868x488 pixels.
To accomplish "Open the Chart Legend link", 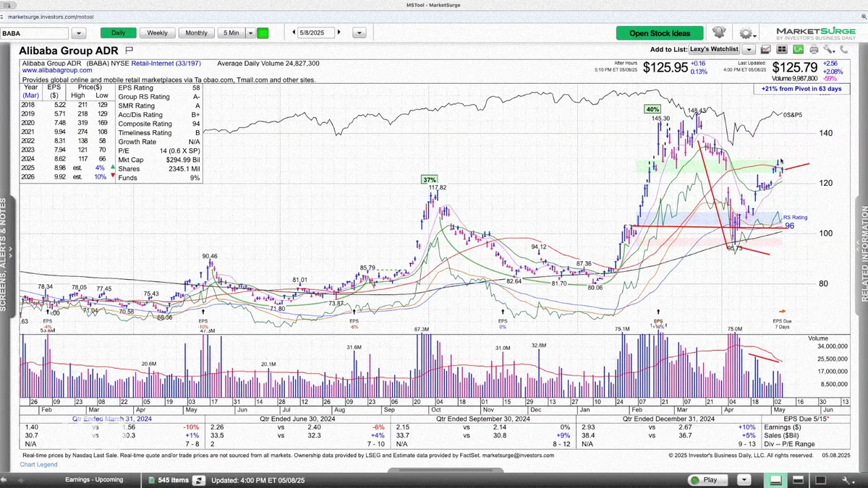I will (40, 464).
